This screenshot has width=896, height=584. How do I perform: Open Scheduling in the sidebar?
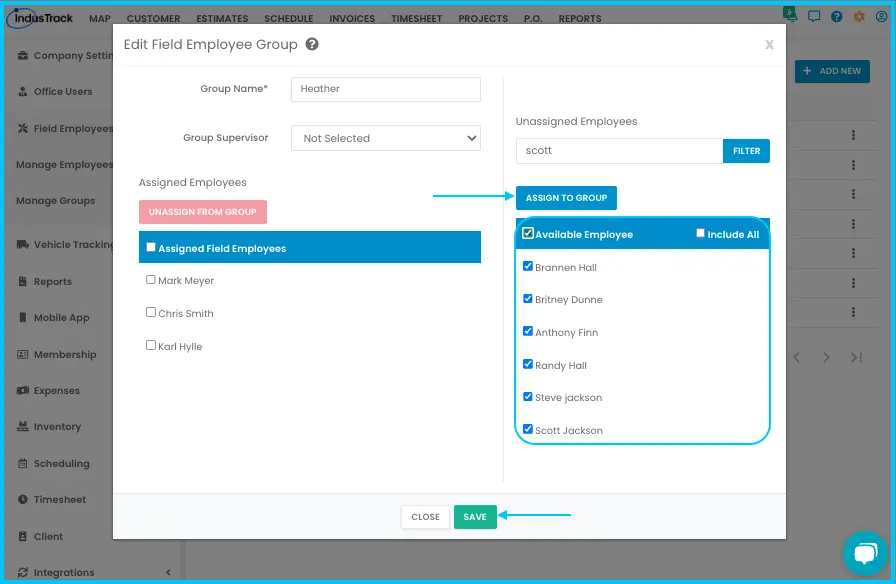[54, 463]
